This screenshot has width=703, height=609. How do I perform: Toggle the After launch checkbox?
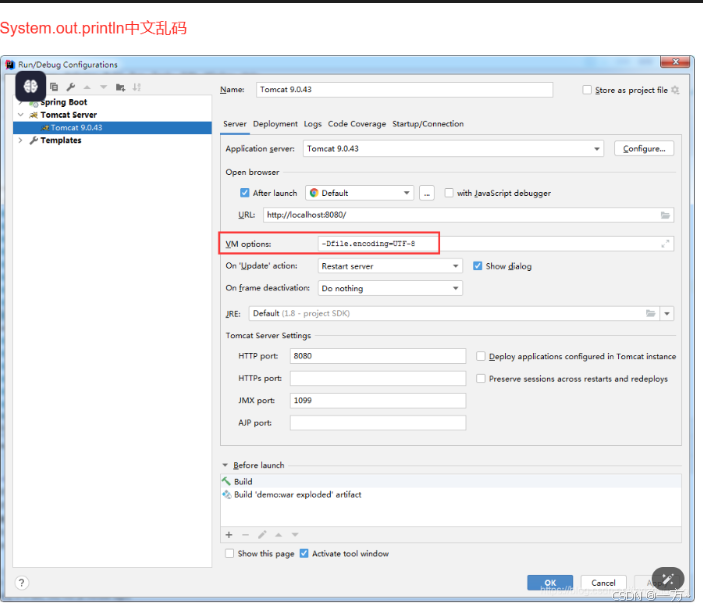click(x=244, y=193)
